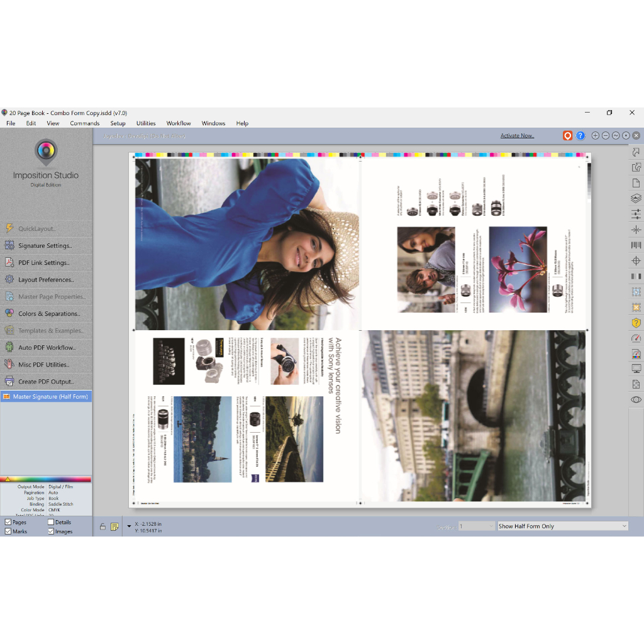Open the blue help question mark icon
The image size is (644, 644).
(x=580, y=136)
